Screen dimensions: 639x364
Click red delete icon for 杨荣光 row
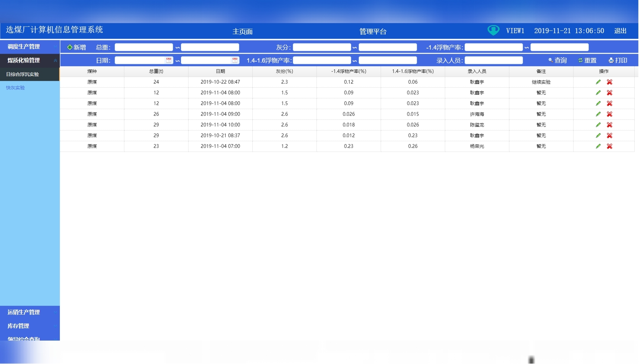(610, 146)
